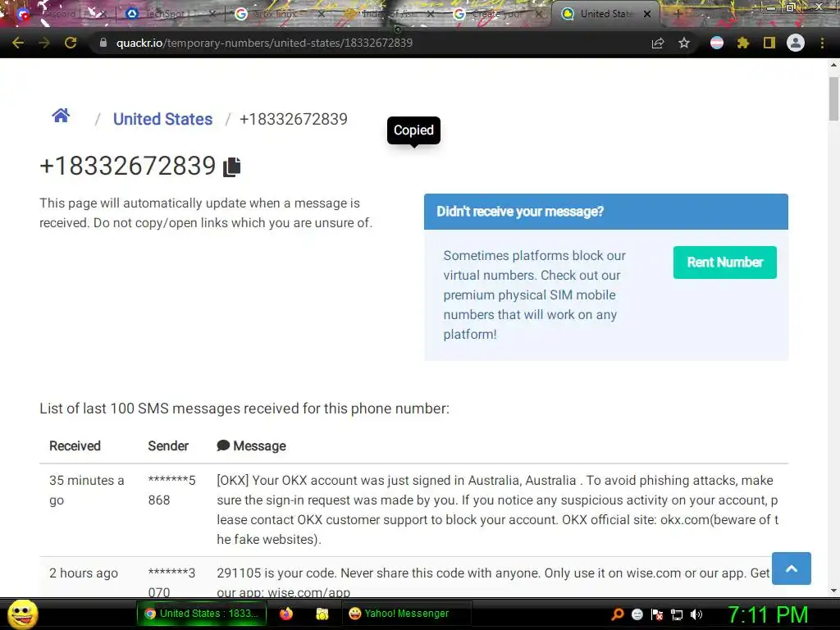Image resolution: width=840 pixels, height=630 pixels.
Task: Click the Sender column header
Action: tap(168, 445)
